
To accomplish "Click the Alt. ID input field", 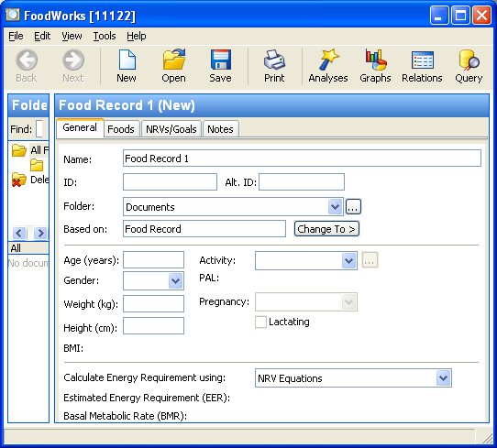I will [x=302, y=182].
